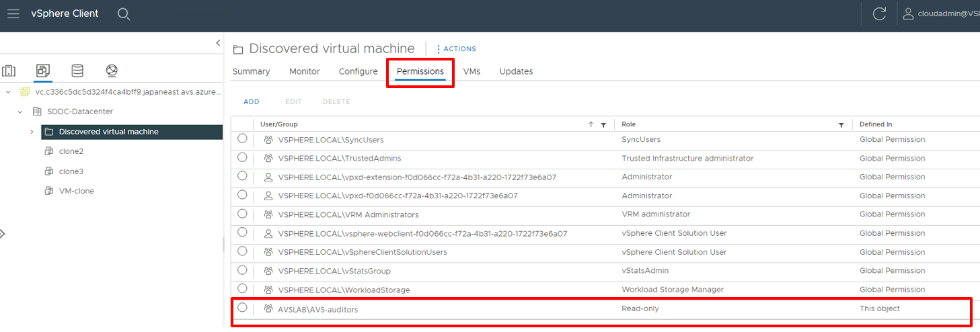Image resolution: width=980 pixels, height=332 pixels.
Task: Click the Defined In column header
Action: click(x=876, y=124)
